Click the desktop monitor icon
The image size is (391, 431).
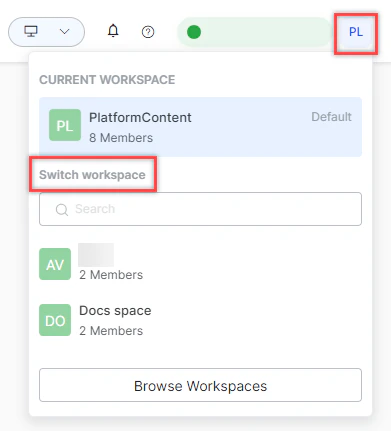pyautogui.click(x=31, y=32)
